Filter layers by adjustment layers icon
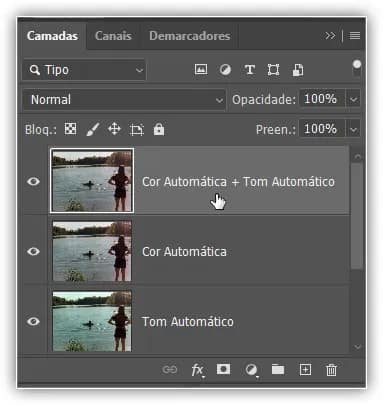Image resolution: width=383 pixels, height=405 pixels. pos(225,70)
